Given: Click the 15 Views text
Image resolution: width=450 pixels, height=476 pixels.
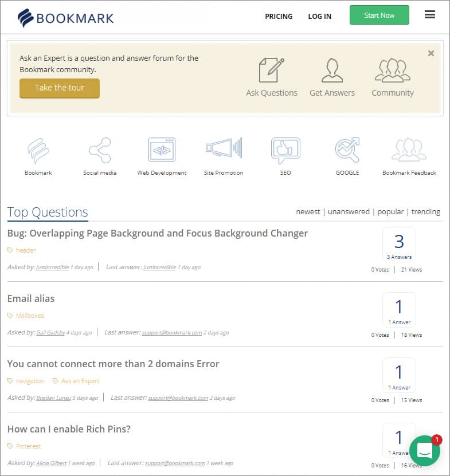Looking at the screenshot, I should click(412, 400).
